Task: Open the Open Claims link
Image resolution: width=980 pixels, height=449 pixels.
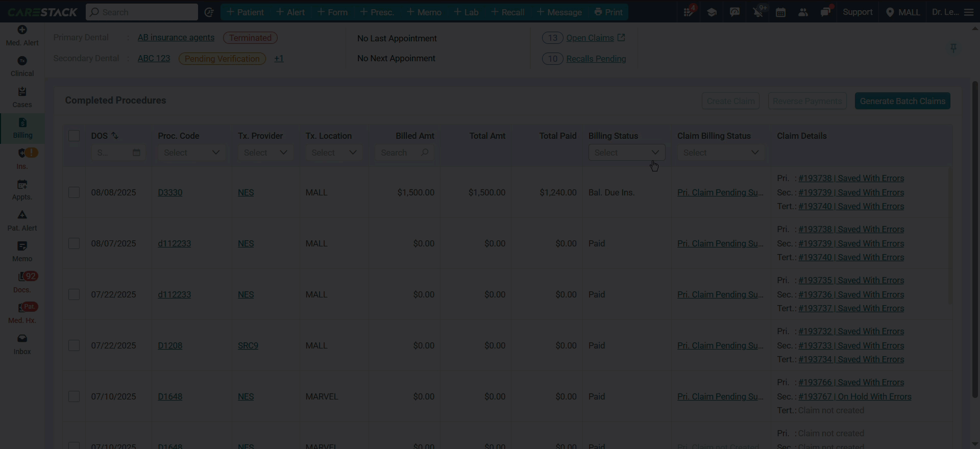Action: pos(590,38)
